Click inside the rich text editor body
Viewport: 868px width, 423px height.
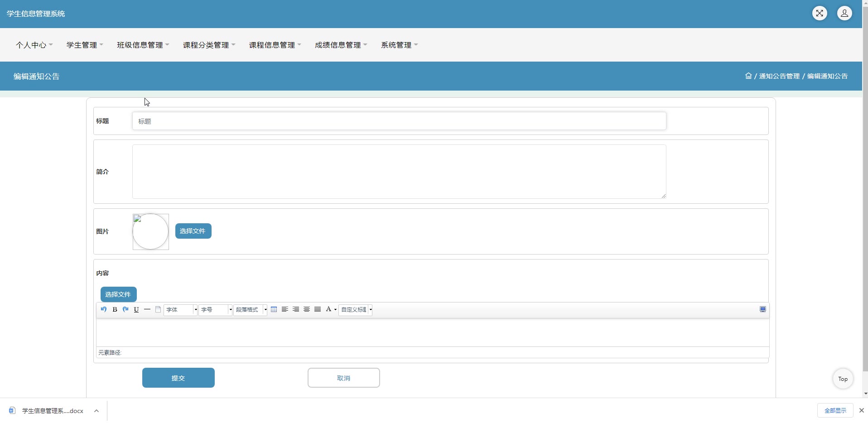click(x=433, y=332)
